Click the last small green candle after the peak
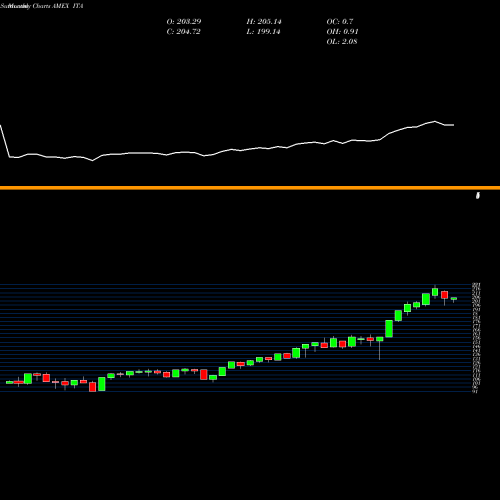Viewport: 500px width, 500px height. pyautogui.click(x=454, y=299)
